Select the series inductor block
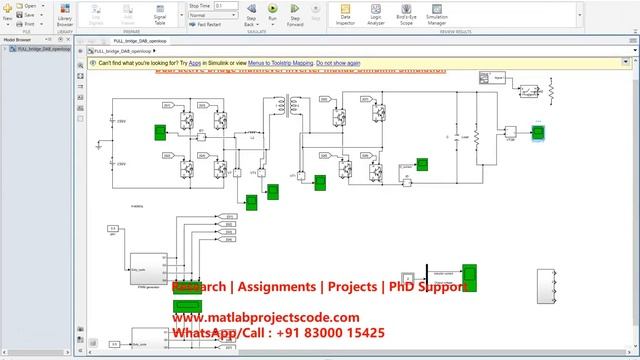 coord(252,133)
